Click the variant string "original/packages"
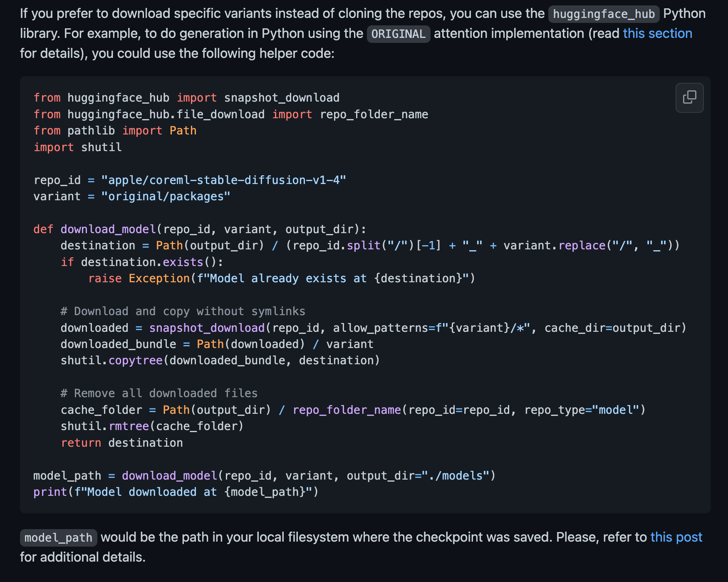728x582 pixels. (x=166, y=196)
